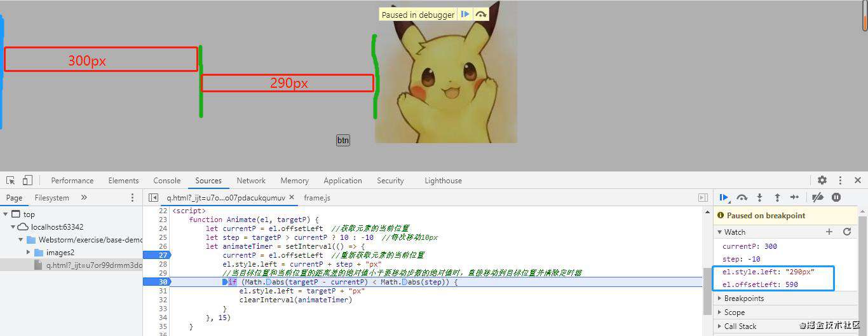Close the q.html editor tab
This screenshot has height=336, width=868.
coord(292,198)
